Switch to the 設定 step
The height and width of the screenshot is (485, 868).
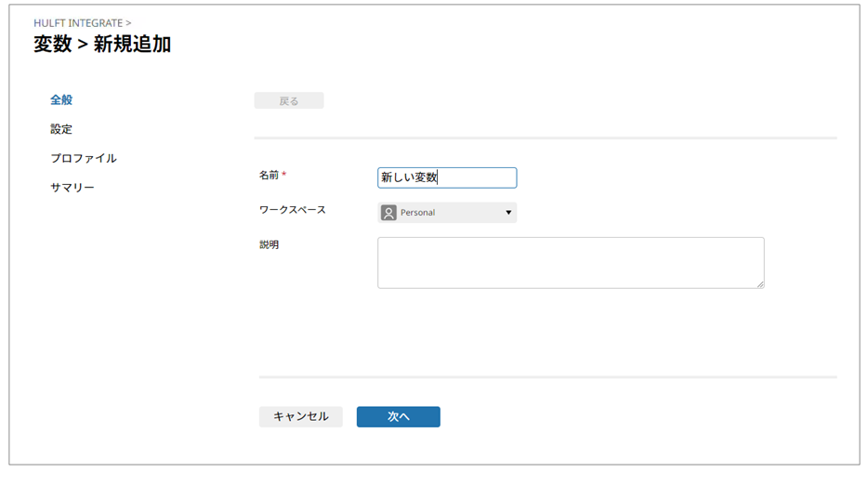click(x=61, y=129)
